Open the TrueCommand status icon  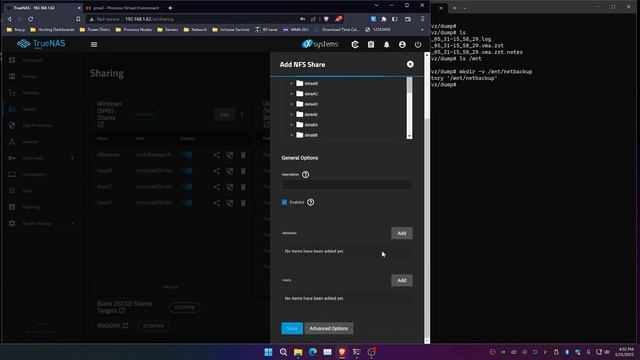click(x=355, y=44)
